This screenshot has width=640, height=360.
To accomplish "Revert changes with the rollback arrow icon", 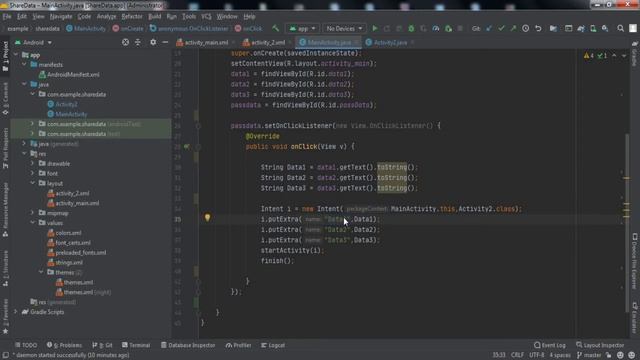I will (538, 29).
